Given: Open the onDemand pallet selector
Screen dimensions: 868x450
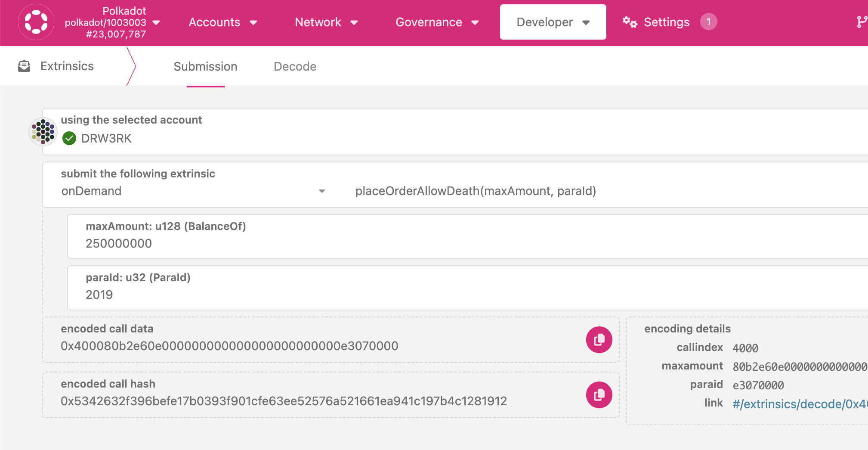Looking at the screenshot, I should [193, 191].
